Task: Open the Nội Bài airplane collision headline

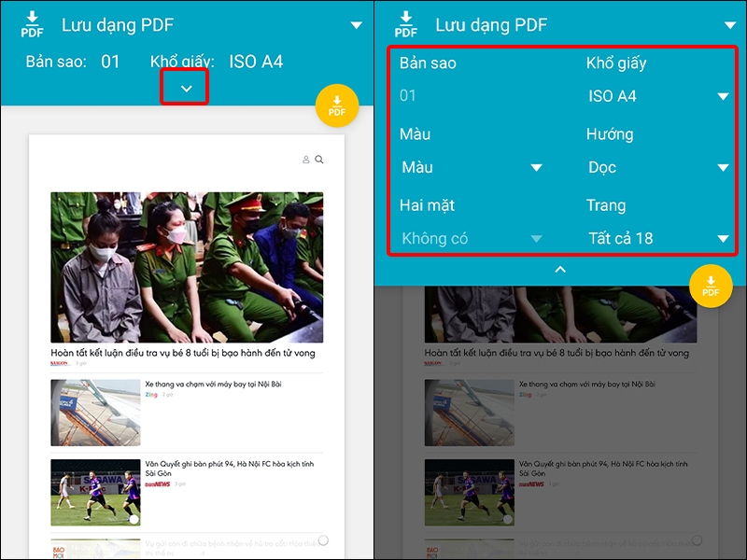Action: click(215, 383)
